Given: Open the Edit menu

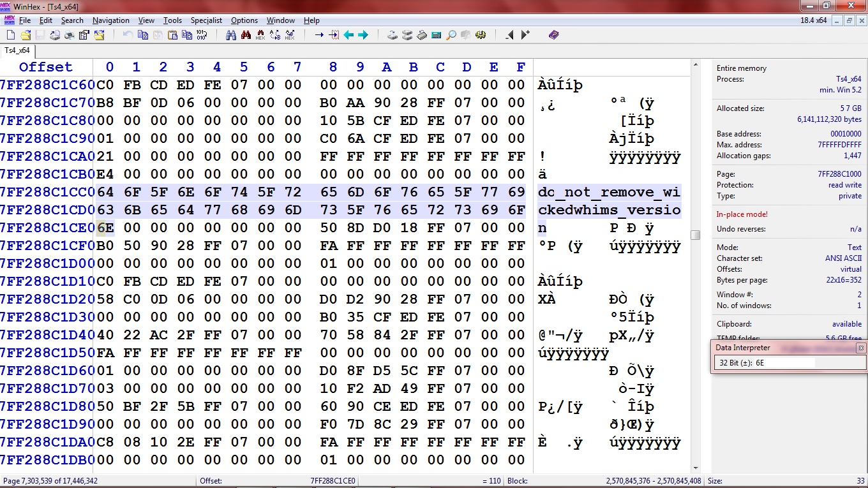Looking at the screenshot, I should coord(46,20).
